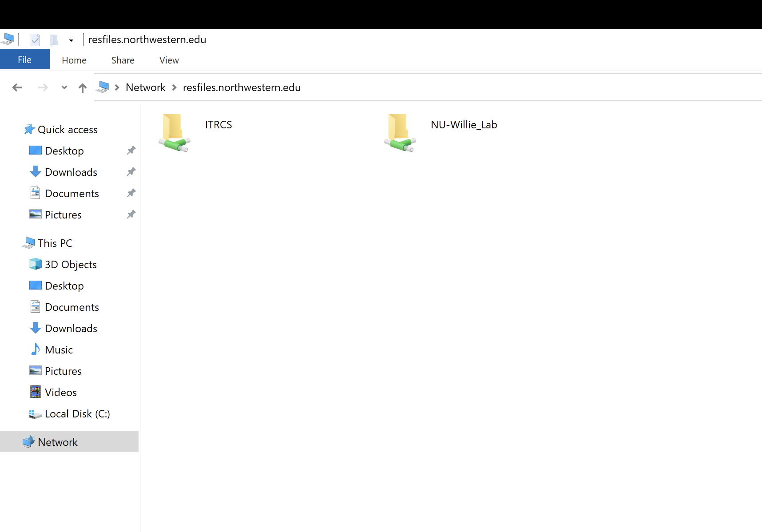Select This PC in the navigation pane
The width and height of the screenshot is (762, 532).
click(x=55, y=243)
